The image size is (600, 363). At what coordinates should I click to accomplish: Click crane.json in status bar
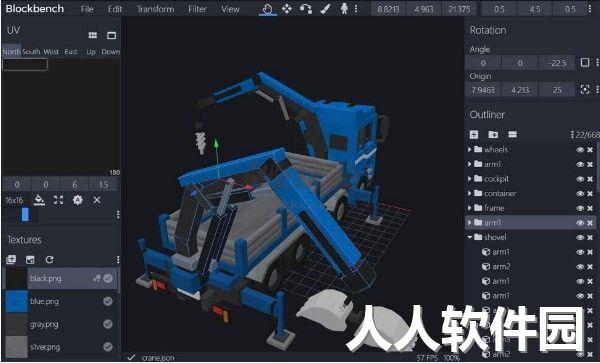[158, 358]
